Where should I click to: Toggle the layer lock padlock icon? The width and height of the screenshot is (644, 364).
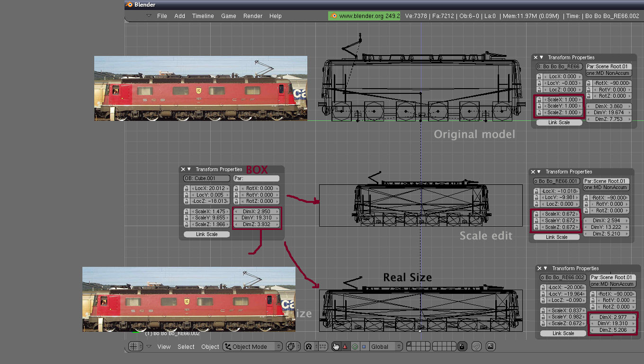click(462, 346)
